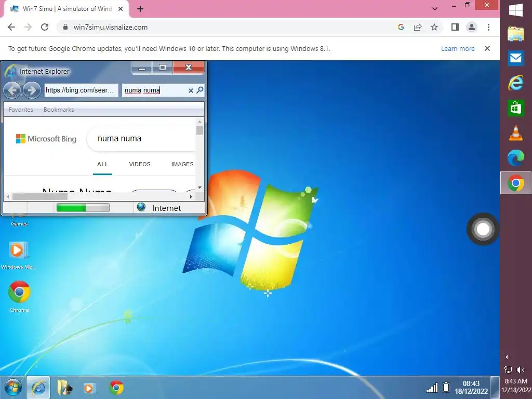Image resolution: width=532 pixels, height=399 pixels.
Task: Open the Chrome profile avatar menu
Action: coord(472,27)
